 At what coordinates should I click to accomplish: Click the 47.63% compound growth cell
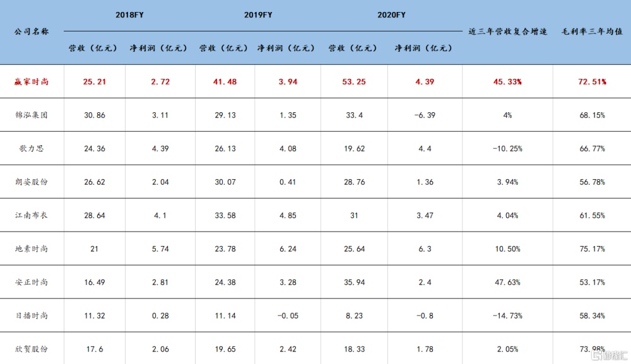tap(507, 283)
